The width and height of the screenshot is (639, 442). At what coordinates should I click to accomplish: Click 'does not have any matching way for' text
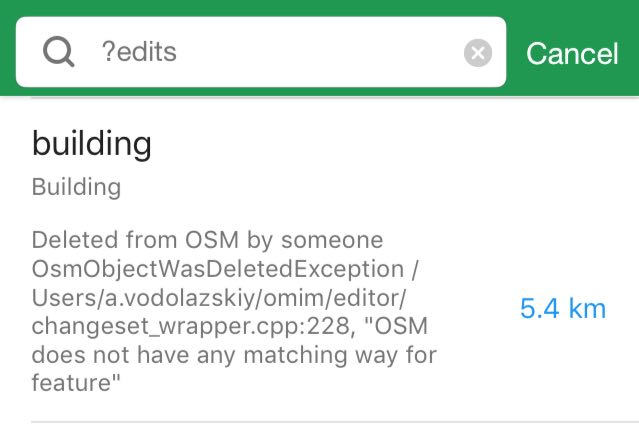234,354
